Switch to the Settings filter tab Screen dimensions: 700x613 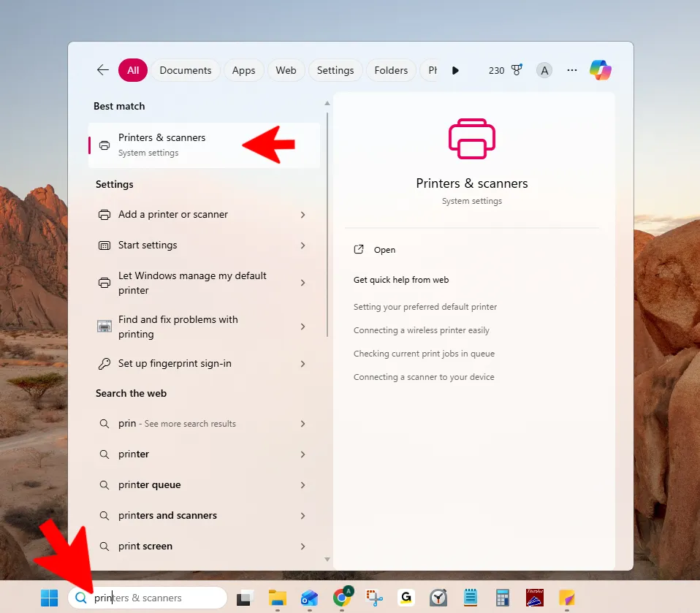[335, 70]
